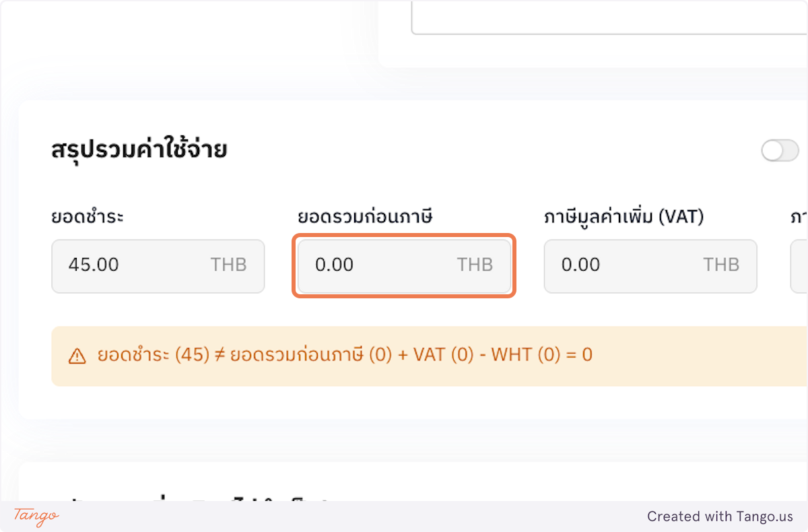Select the สรุปรวมค่าใช้จ่าย section heading
Screen dimensions: 808x532
pyautogui.click(x=140, y=149)
